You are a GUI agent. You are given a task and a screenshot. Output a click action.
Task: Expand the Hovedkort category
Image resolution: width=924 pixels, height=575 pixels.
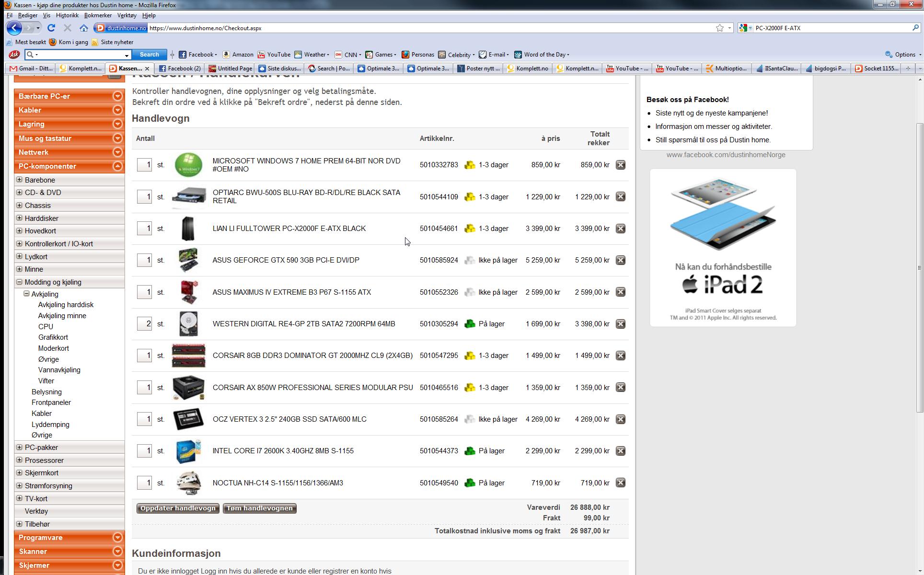(x=19, y=231)
